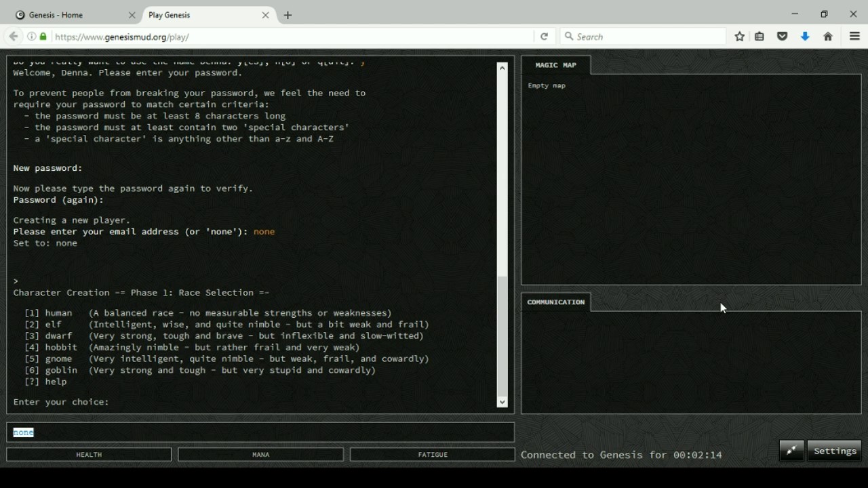
Task: Click the 'Enter your choice:' prompt text
Action: pos(61,403)
